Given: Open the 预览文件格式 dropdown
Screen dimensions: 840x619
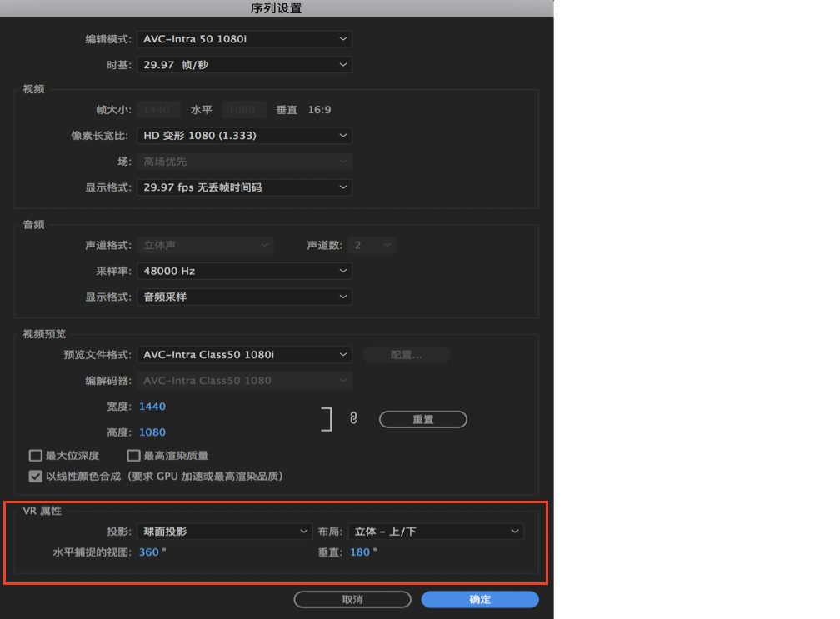Looking at the screenshot, I should pos(244,354).
